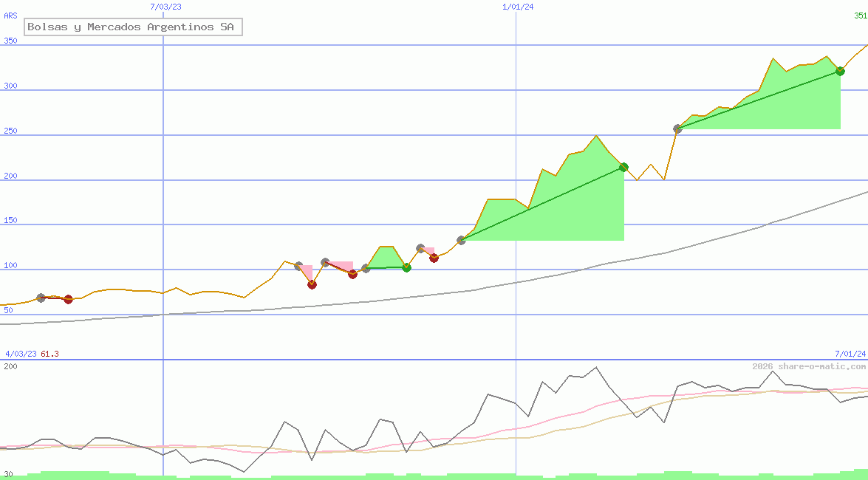Image resolution: width=868 pixels, height=480 pixels.
Task: Click the green exit marker near 215 ARS
Action: coord(623,167)
